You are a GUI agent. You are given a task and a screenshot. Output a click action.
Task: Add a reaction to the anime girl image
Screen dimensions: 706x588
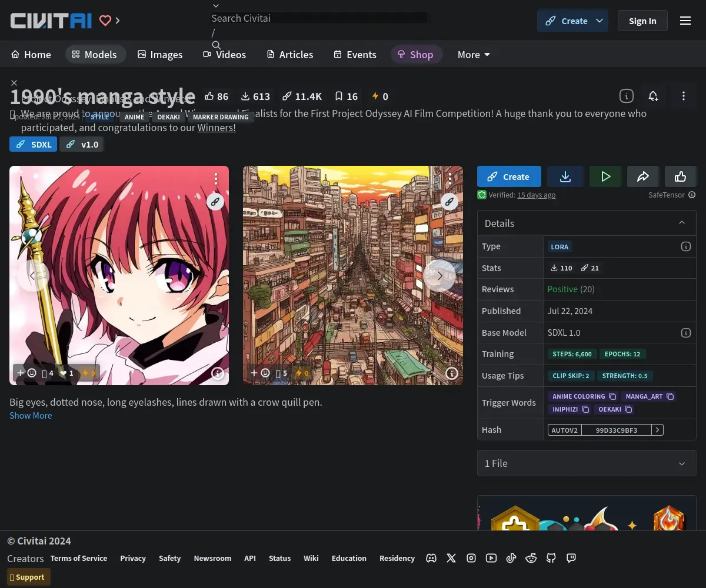26,373
